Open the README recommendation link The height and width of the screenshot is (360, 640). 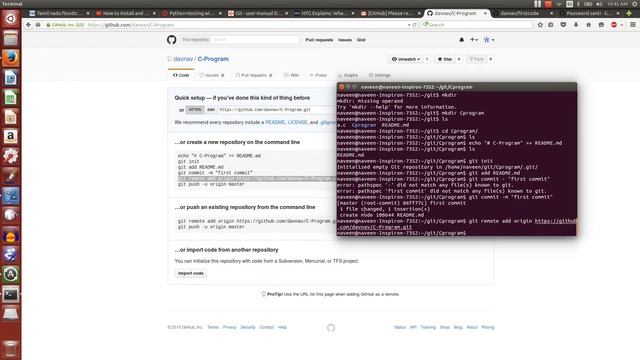click(275, 122)
